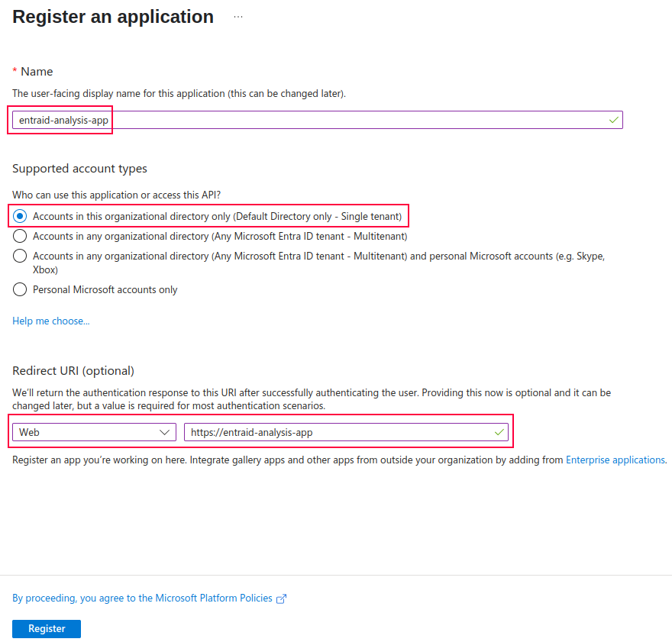This screenshot has width=672, height=642.
Task: Click the Redirect URI (optional) section heading
Action: [73, 370]
